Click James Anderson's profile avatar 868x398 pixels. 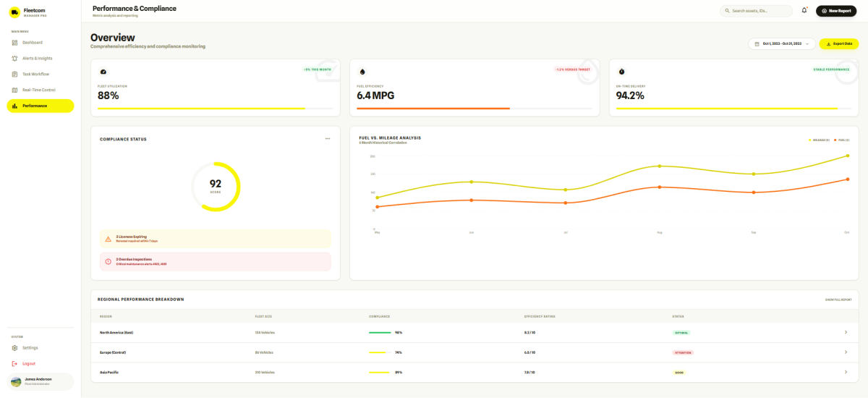click(16, 381)
